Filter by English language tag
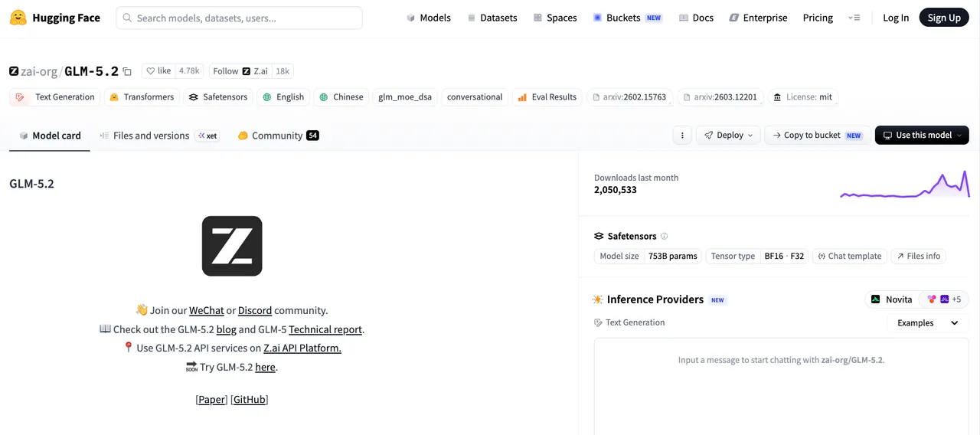This screenshot has height=435, width=980. click(x=283, y=97)
